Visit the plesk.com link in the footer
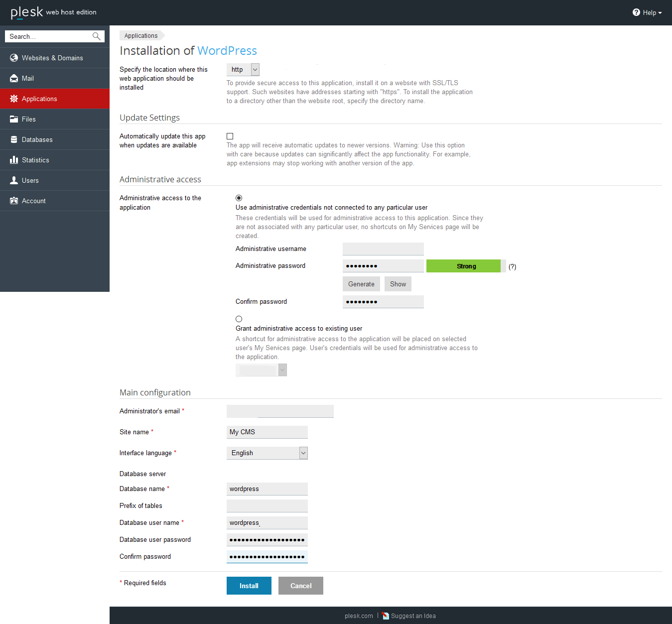This screenshot has width=672, height=624. (359, 616)
